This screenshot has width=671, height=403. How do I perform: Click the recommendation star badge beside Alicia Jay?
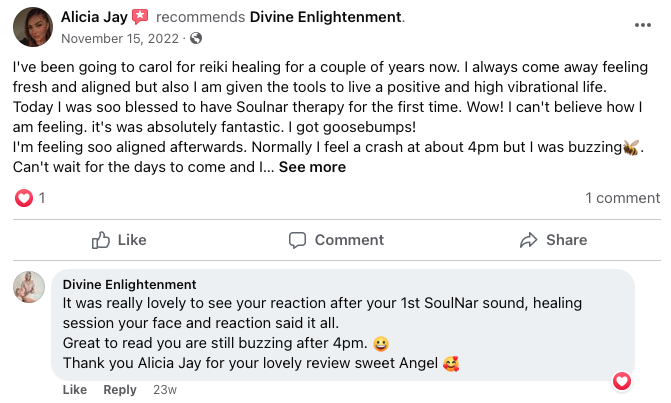tap(140, 17)
